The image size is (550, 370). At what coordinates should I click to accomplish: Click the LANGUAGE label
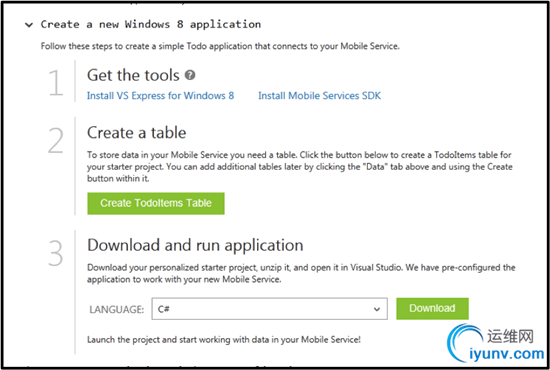point(116,309)
